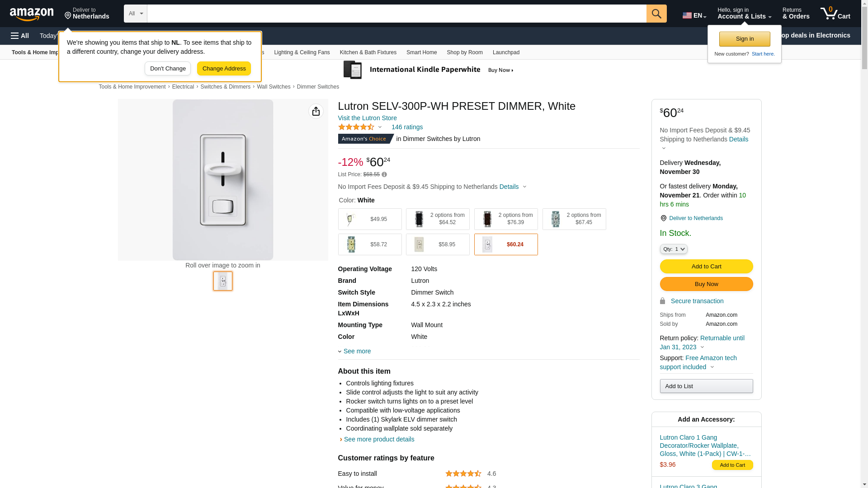This screenshot has height=488, width=868.
Task: Click the product image thumbnail
Action: 223,281
